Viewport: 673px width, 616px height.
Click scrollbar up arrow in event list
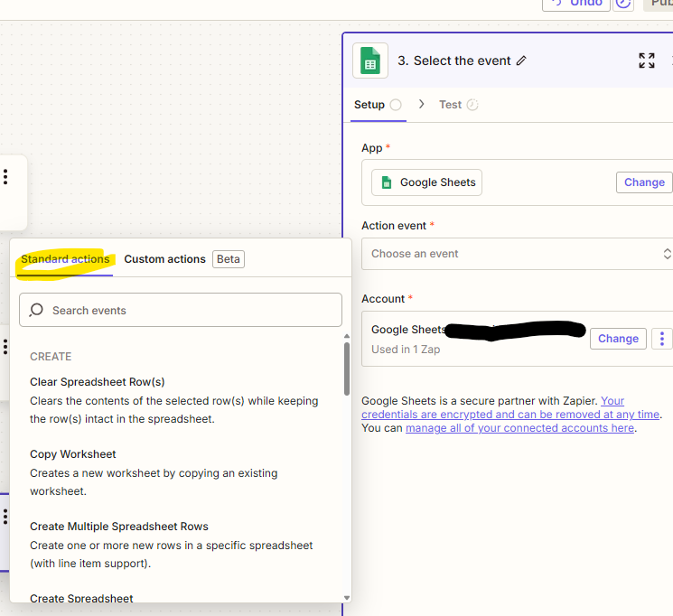coord(346,337)
